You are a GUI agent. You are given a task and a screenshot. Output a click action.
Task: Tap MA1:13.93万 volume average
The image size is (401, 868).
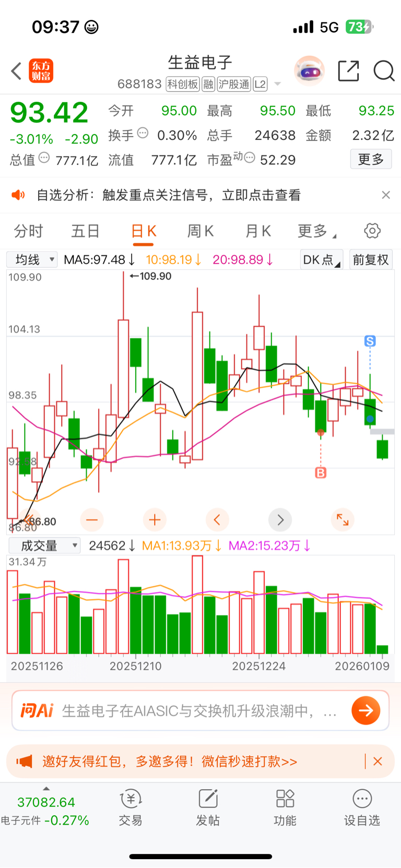point(182,545)
